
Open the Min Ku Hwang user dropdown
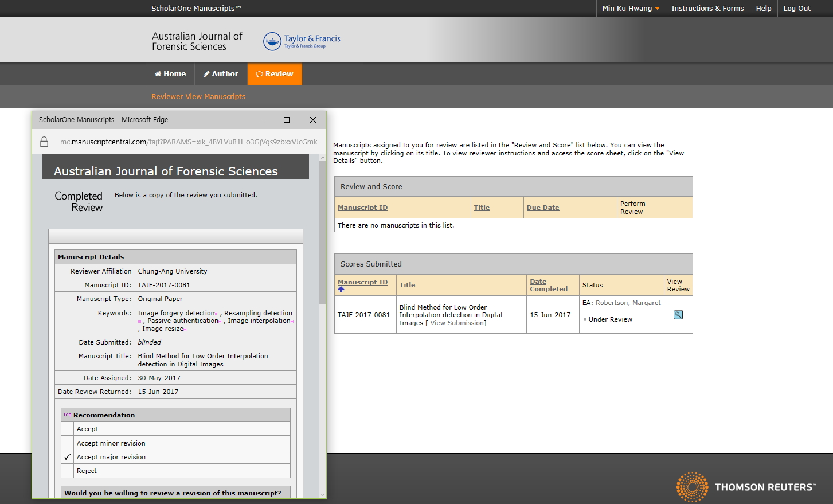click(x=631, y=8)
